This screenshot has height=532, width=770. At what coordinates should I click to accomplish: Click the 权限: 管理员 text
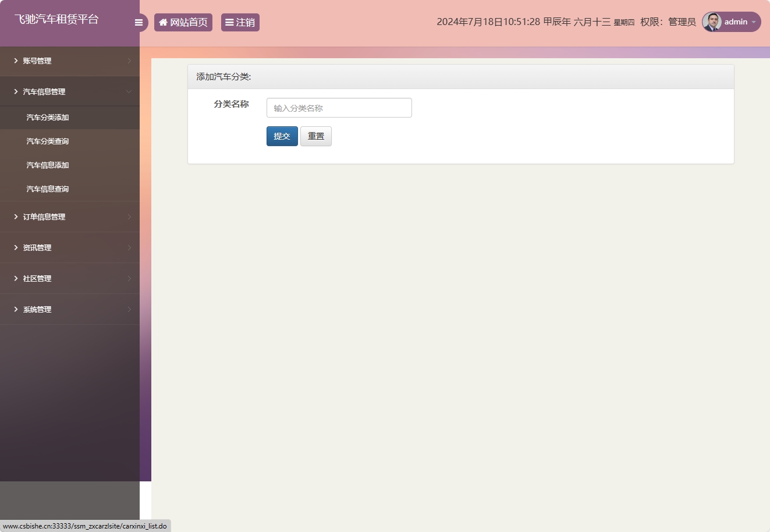click(668, 22)
